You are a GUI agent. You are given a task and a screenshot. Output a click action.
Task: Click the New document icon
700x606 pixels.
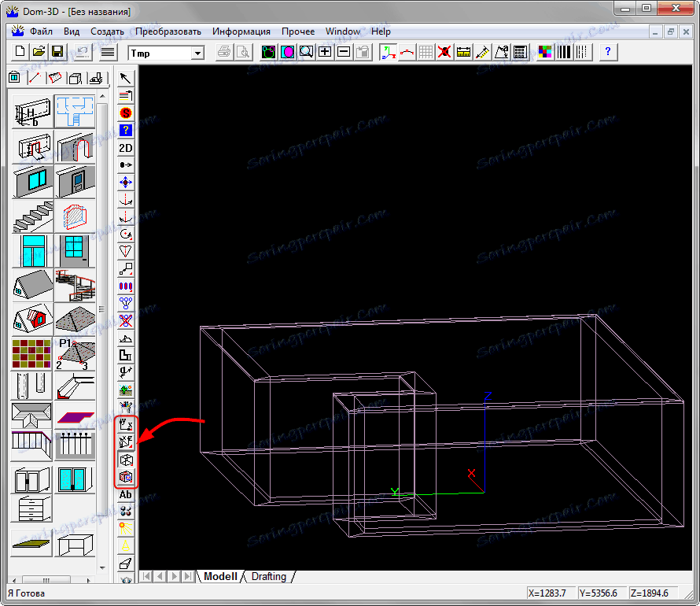[20, 52]
